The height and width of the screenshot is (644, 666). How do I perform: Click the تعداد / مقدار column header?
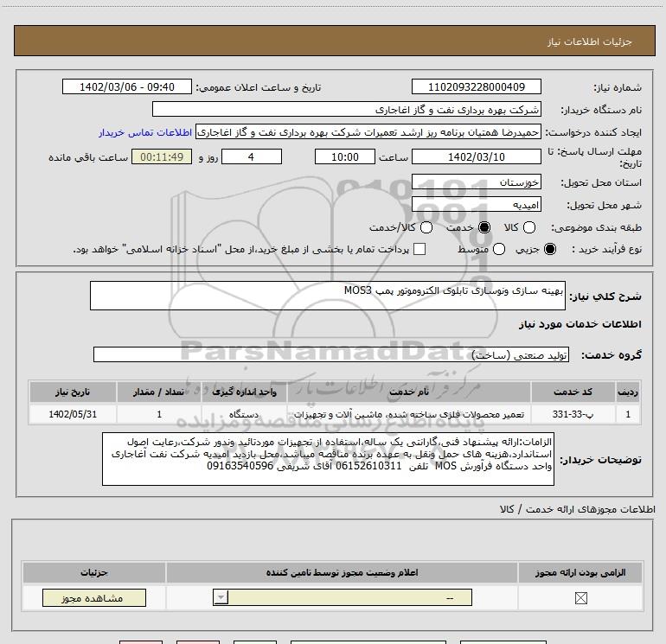[159, 392]
